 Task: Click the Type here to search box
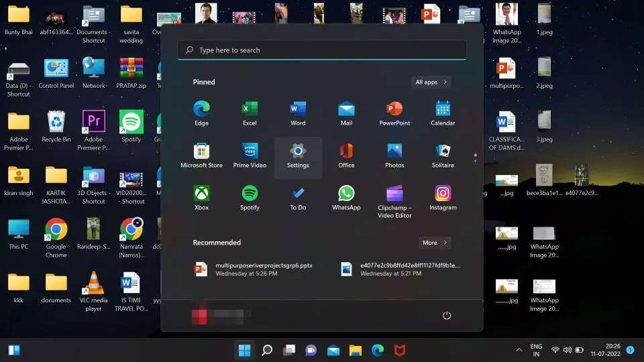click(322, 50)
